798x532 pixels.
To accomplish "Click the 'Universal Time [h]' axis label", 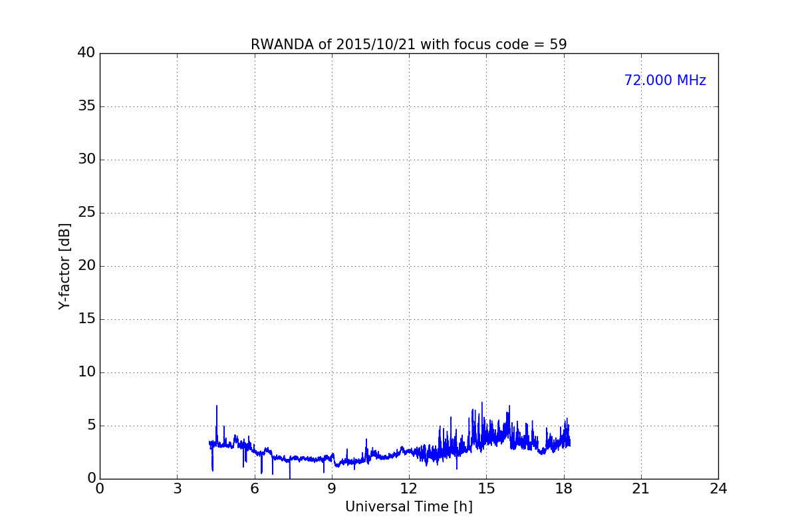I will click(408, 507).
